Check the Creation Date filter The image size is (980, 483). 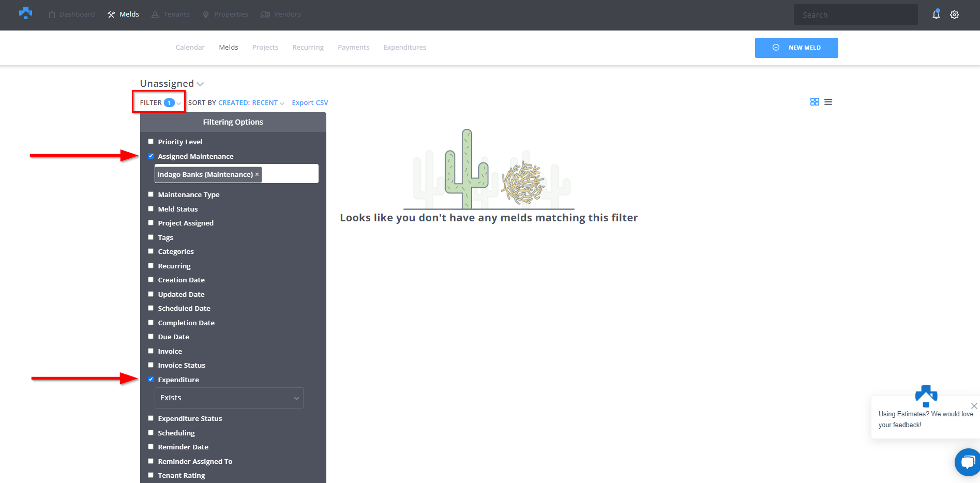(151, 280)
